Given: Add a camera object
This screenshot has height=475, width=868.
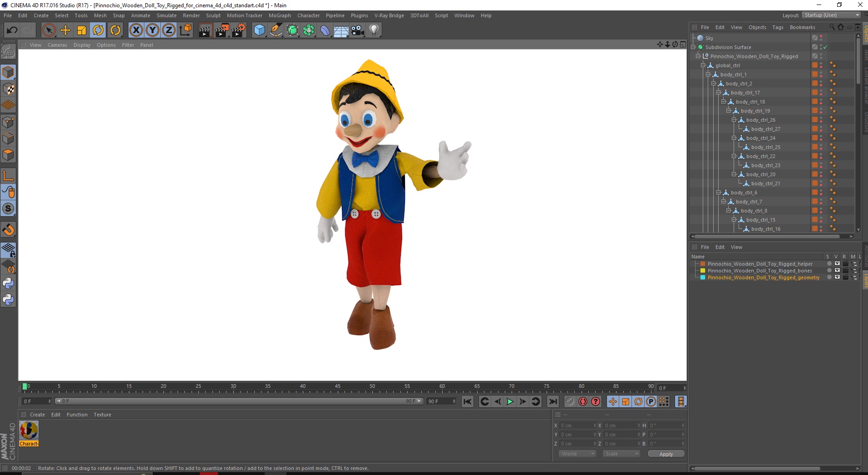Looking at the screenshot, I should pos(358,30).
